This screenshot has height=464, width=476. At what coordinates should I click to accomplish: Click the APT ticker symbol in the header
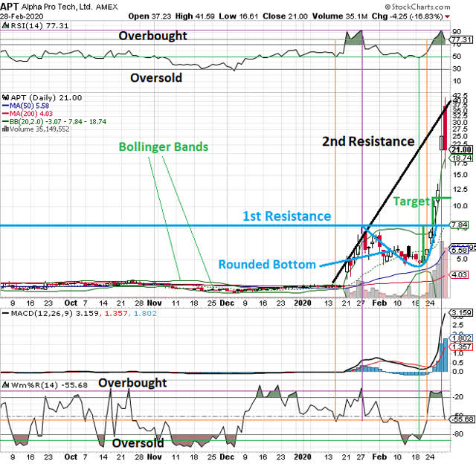[10, 7]
